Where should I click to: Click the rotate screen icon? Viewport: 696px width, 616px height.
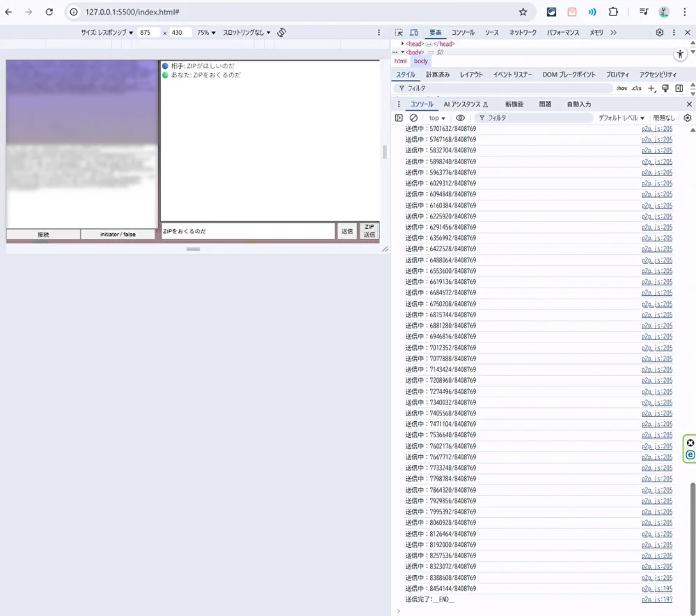[282, 33]
